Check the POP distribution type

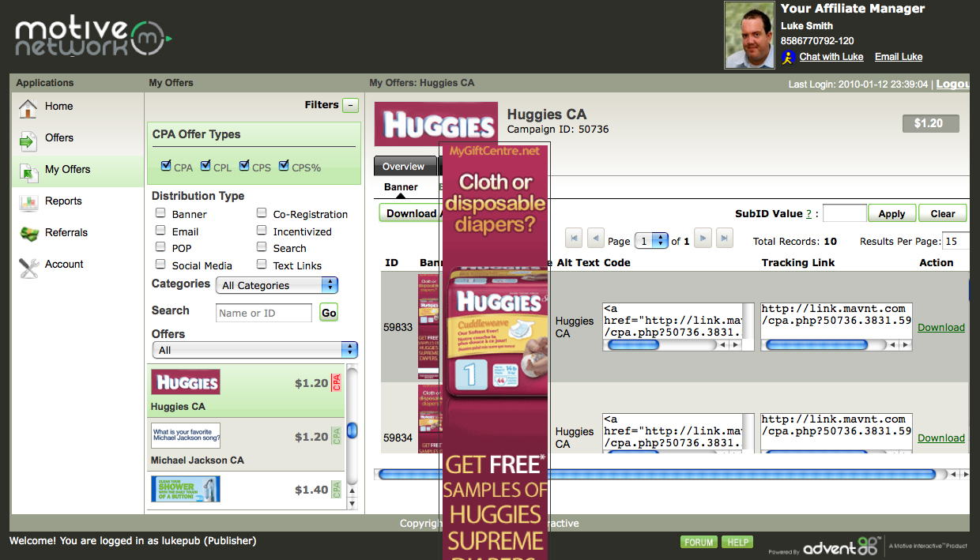160,247
